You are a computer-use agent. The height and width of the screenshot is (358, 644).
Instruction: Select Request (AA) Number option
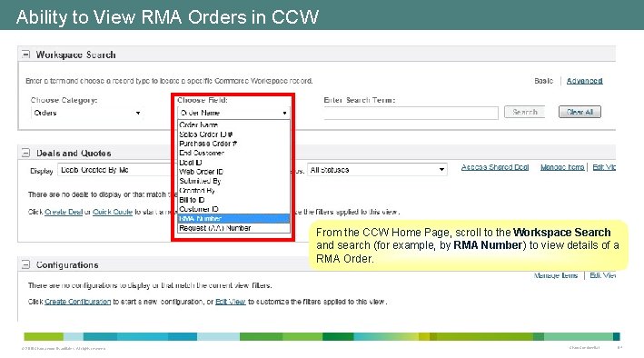(x=233, y=228)
